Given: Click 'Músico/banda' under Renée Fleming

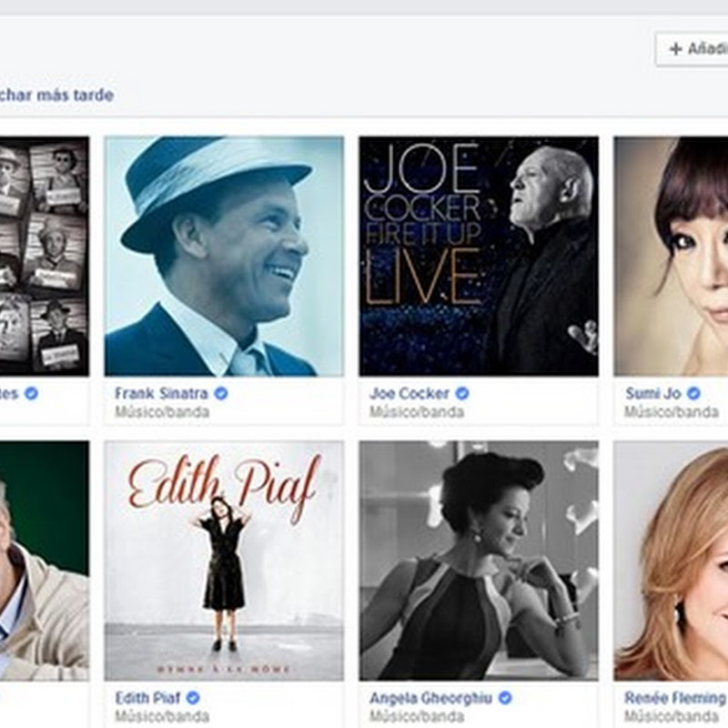Looking at the screenshot, I should coord(672,716).
